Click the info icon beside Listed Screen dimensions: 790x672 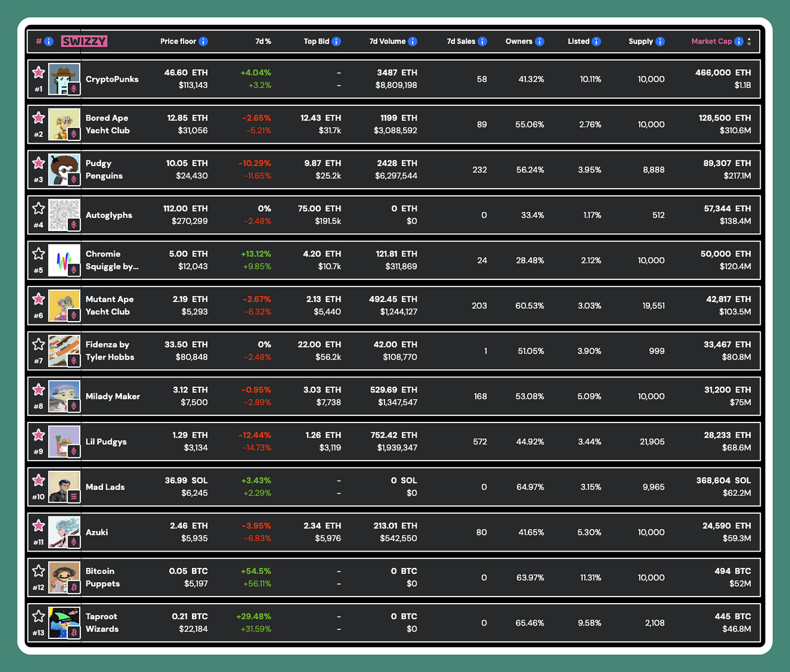[x=596, y=41]
